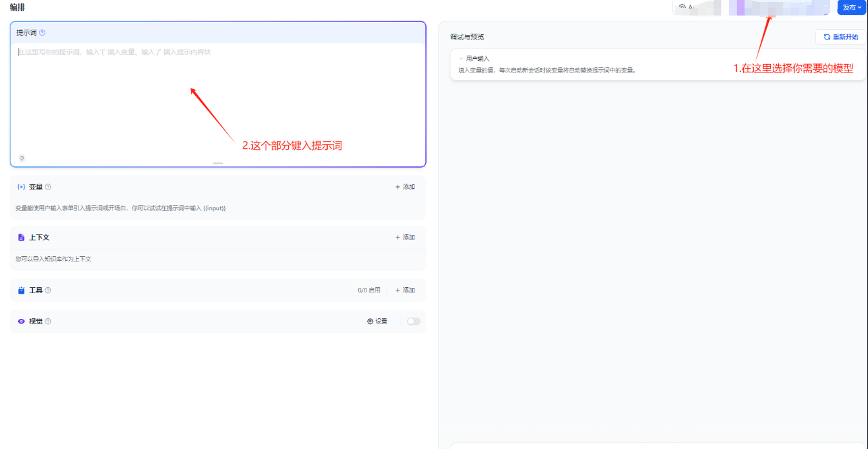Click the 变量 braces icon
Screen dimensions: 868x449
click(21, 187)
